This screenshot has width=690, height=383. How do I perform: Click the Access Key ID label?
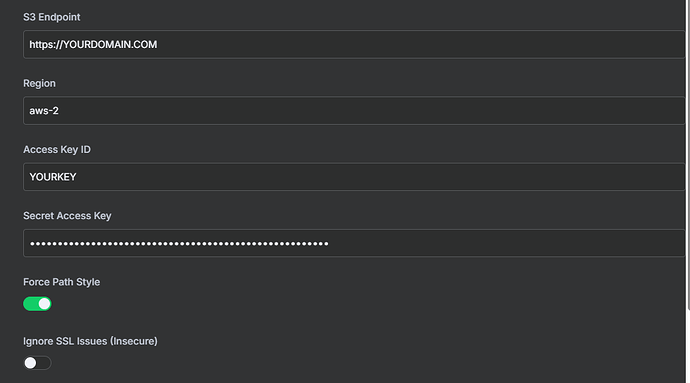[57, 150]
